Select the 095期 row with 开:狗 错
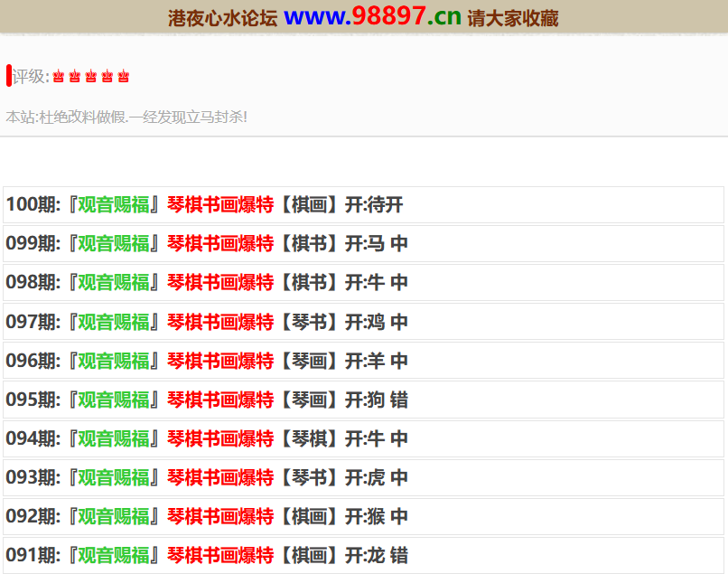 363,400
